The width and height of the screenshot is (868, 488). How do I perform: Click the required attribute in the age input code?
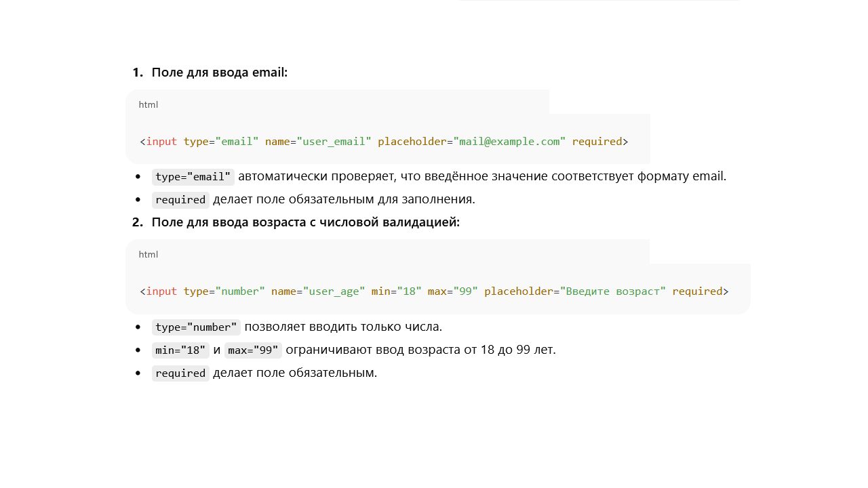coord(697,291)
